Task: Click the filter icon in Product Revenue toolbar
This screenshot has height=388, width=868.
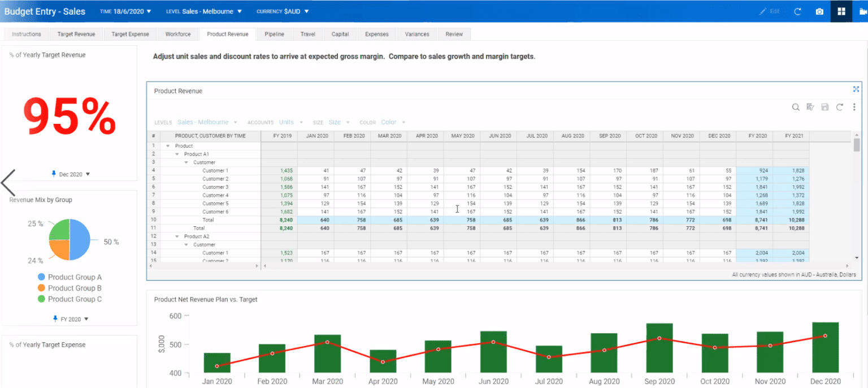Action: [810, 107]
